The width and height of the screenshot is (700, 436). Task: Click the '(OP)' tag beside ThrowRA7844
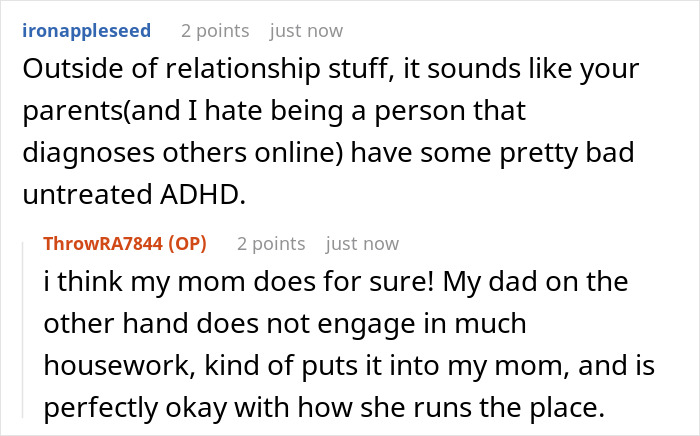188,244
